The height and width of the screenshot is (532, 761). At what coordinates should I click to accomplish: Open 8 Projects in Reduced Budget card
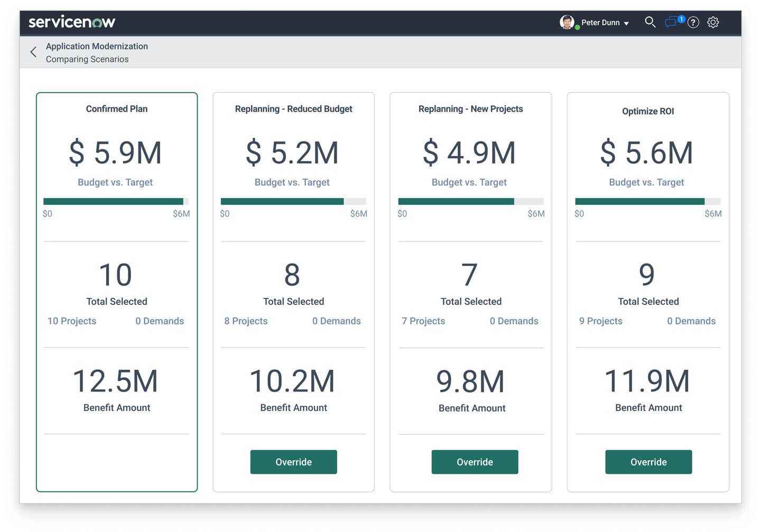point(246,321)
